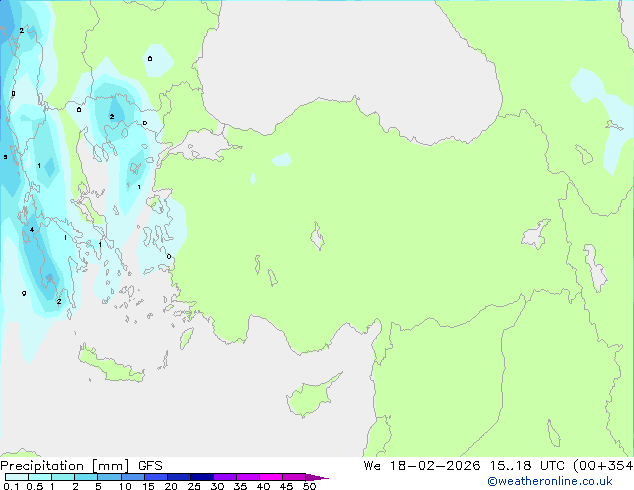Click the "15" legend scale label
The width and height of the screenshot is (634, 490).
pyautogui.click(x=148, y=486)
